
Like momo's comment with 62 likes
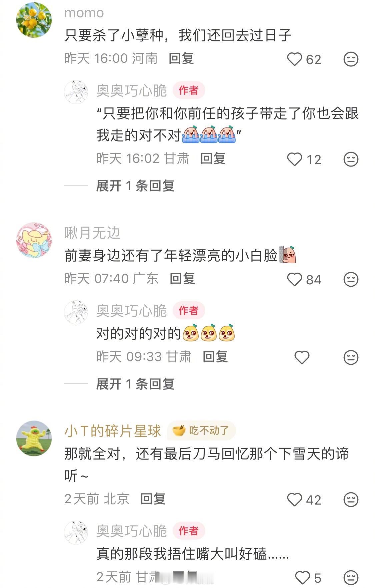[x=294, y=59]
